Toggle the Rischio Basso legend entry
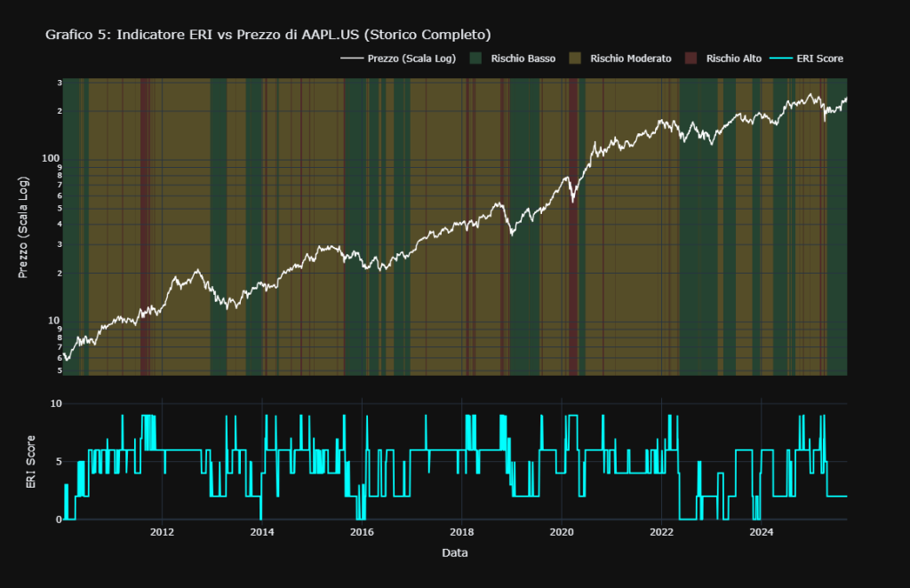Image resolution: width=910 pixels, height=588 pixels. click(x=523, y=59)
